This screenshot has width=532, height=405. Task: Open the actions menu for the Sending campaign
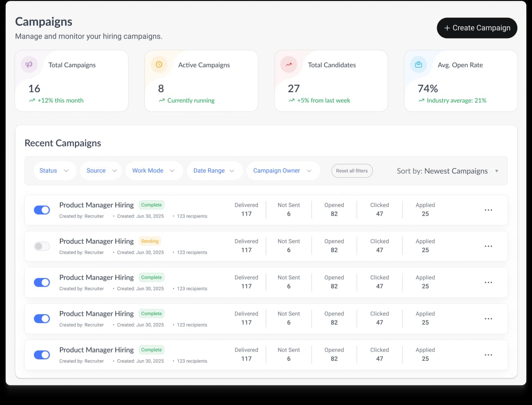[489, 246]
